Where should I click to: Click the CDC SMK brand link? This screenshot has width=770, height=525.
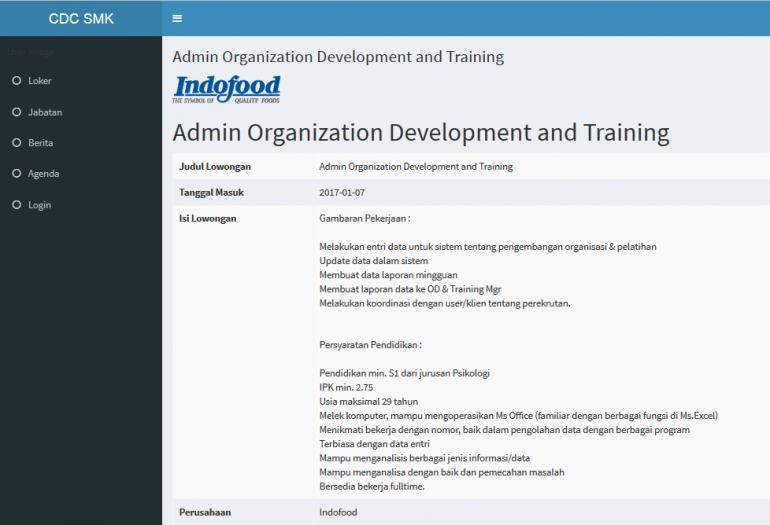pos(81,19)
